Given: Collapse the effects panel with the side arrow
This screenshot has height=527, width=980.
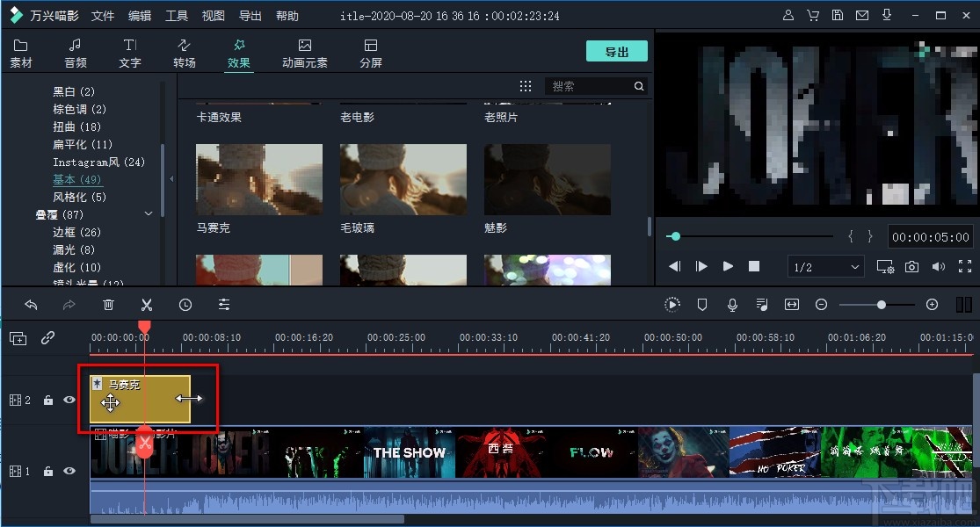Looking at the screenshot, I should point(171,177).
